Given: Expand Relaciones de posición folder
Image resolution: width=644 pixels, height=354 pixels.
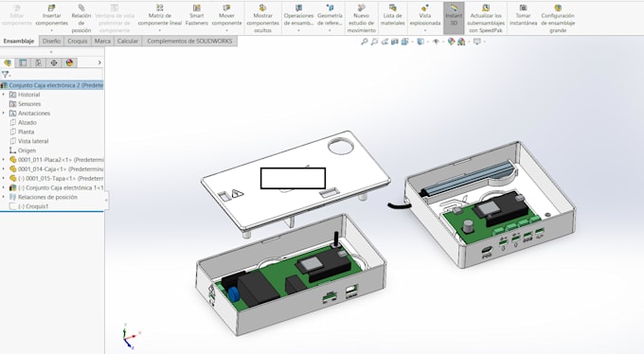Looking at the screenshot, I should (x=4, y=197).
